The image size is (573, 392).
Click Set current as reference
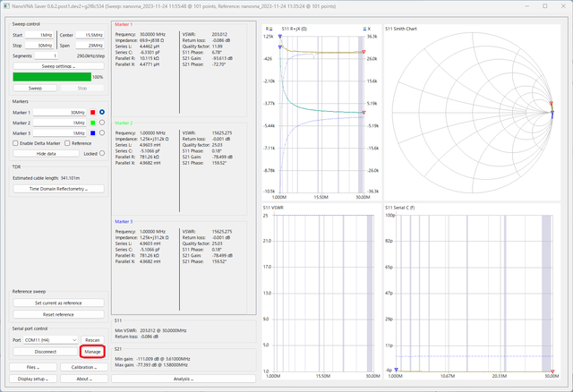pyautogui.click(x=58, y=303)
